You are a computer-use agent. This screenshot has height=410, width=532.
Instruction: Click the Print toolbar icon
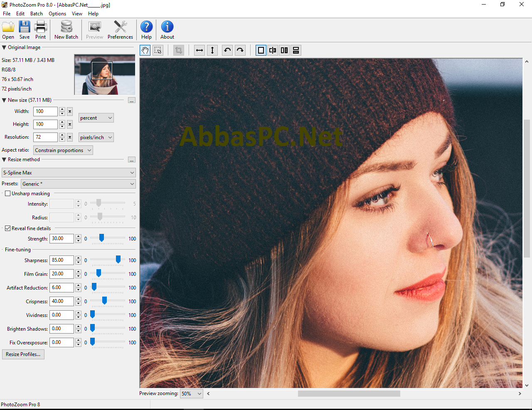(41, 30)
